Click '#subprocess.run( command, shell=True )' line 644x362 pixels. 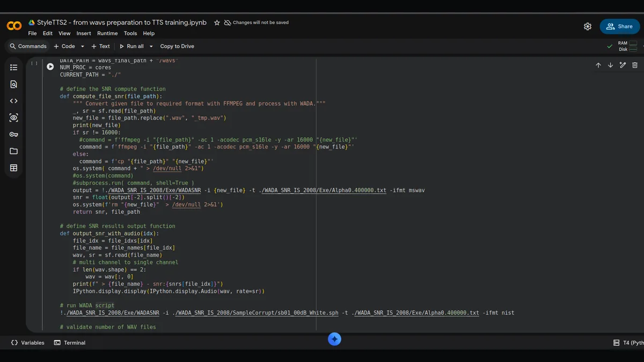[x=134, y=183]
